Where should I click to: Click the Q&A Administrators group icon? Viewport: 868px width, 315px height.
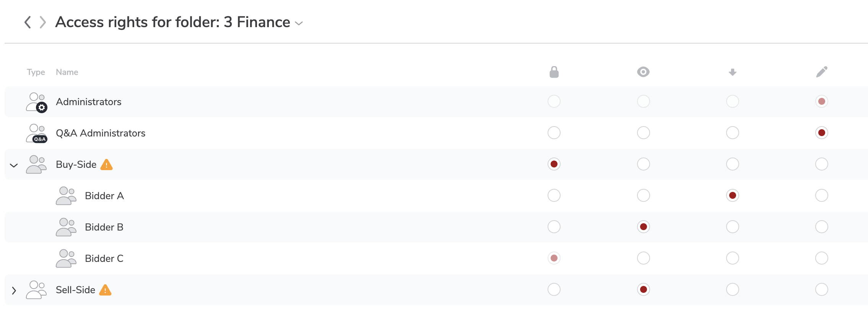point(37,133)
